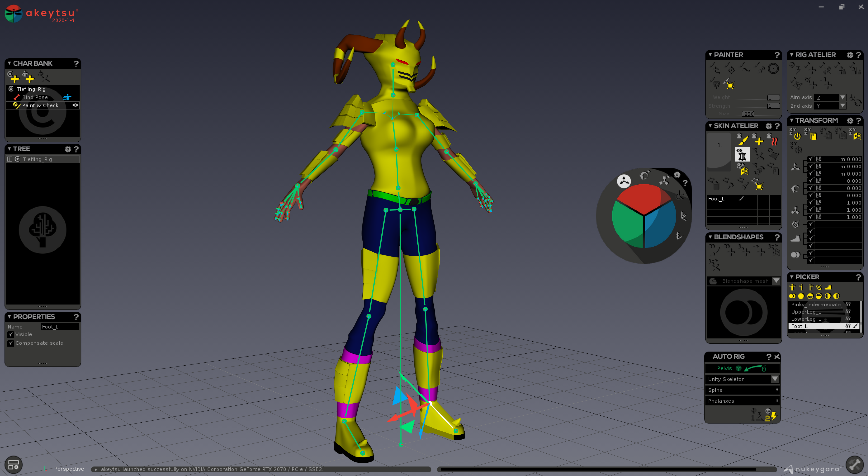Click the Pelvis button in Auto Rig panel
The height and width of the screenshot is (476, 868).
(x=724, y=368)
